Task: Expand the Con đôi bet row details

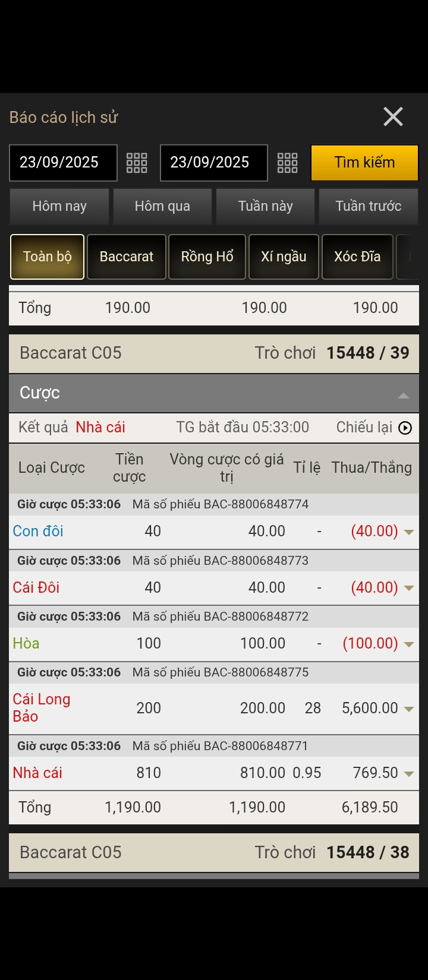Action: pyautogui.click(x=409, y=532)
